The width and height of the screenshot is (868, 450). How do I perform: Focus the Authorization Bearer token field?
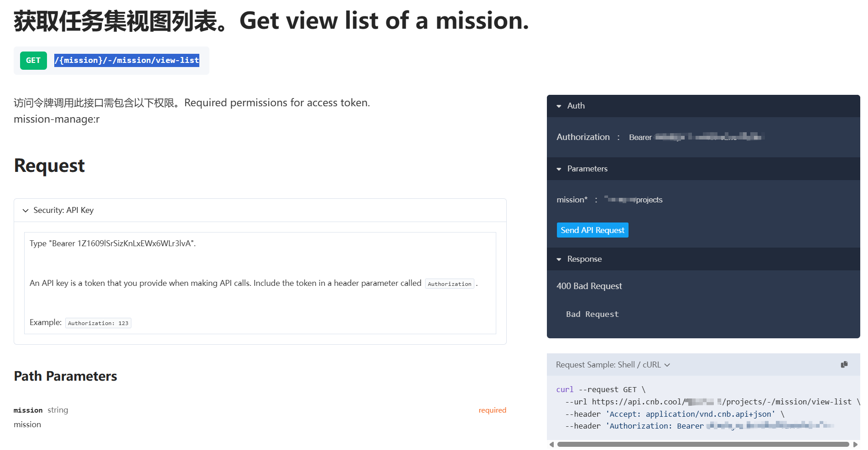pos(709,137)
